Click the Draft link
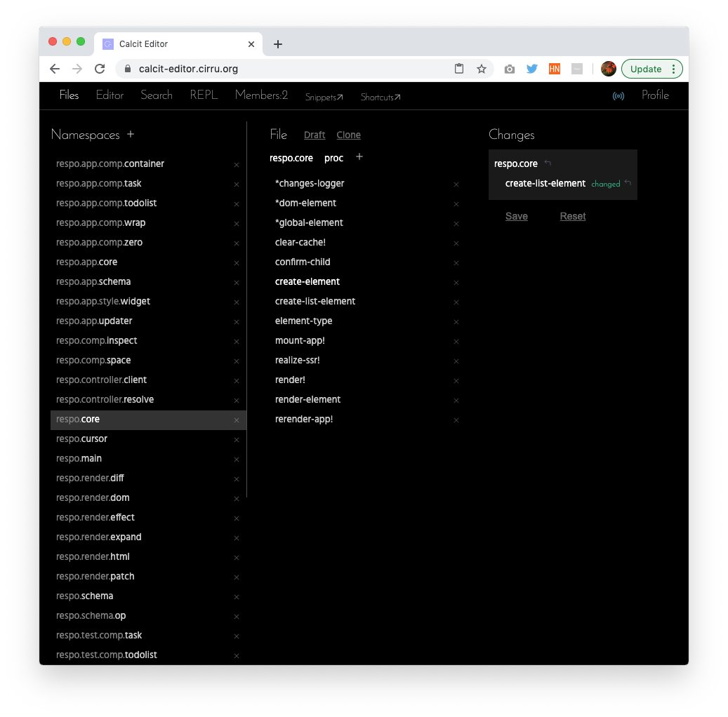The height and width of the screenshot is (717, 728). [x=315, y=135]
